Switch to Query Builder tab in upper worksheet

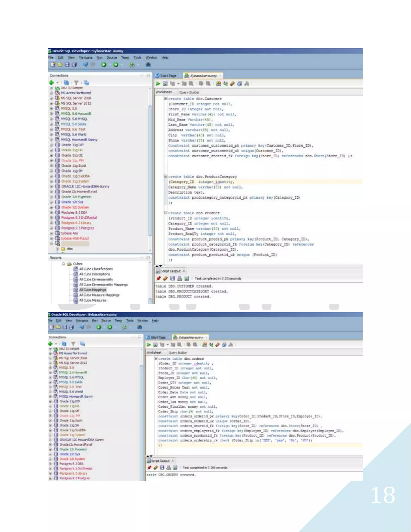tap(189, 92)
